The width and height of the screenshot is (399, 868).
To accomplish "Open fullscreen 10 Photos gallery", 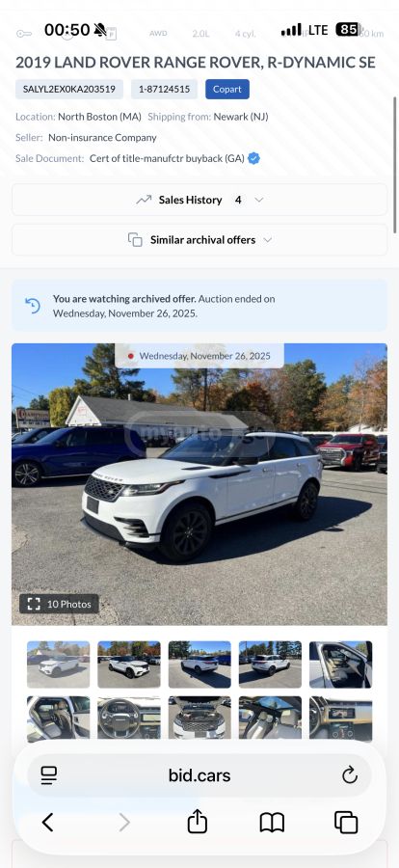I will pos(59,604).
